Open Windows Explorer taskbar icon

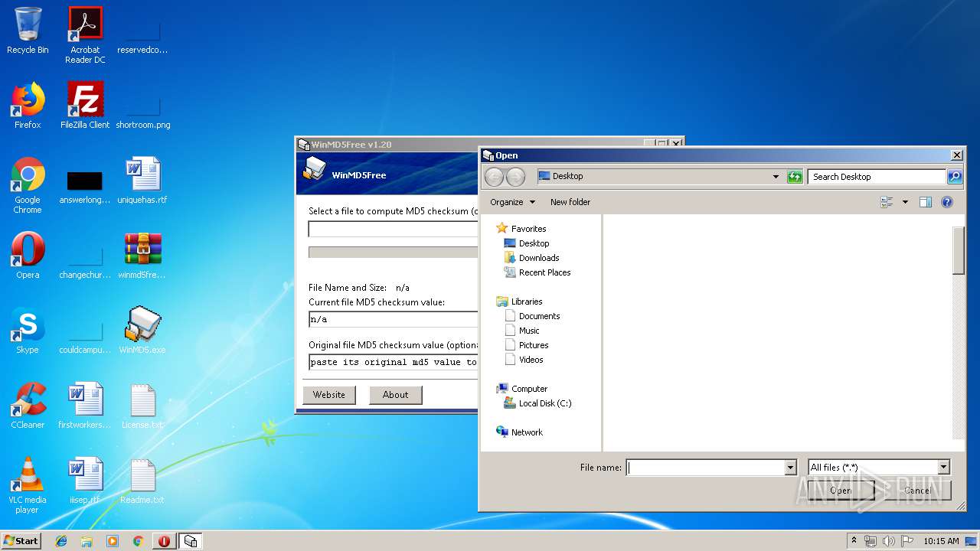[x=87, y=541]
